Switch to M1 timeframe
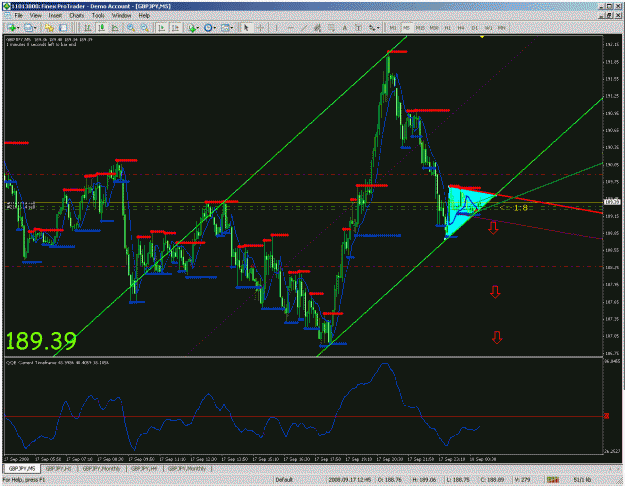625x486 pixels. [x=393, y=28]
